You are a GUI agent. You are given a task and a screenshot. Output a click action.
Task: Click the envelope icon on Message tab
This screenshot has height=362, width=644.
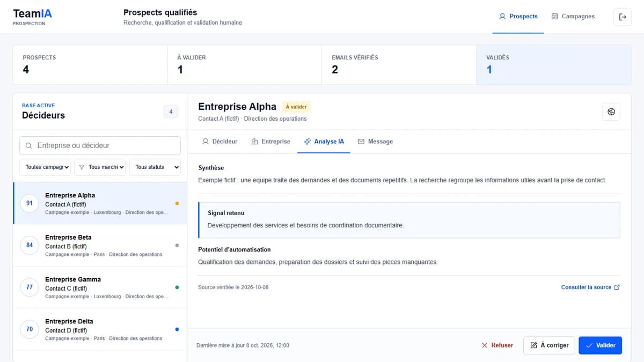tap(361, 142)
